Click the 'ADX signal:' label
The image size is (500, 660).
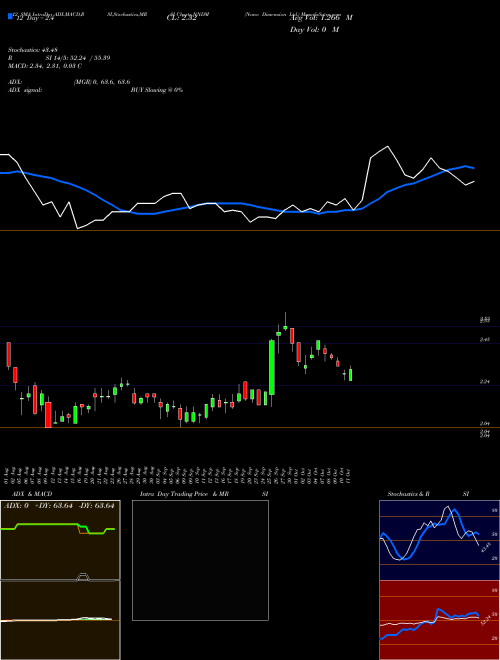pos(25,90)
